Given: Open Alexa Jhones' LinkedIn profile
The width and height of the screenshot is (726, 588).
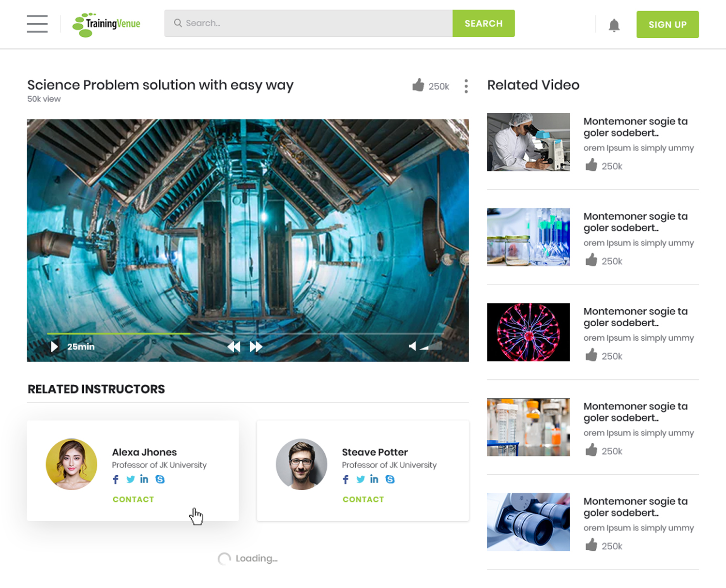Looking at the screenshot, I should tap(144, 479).
